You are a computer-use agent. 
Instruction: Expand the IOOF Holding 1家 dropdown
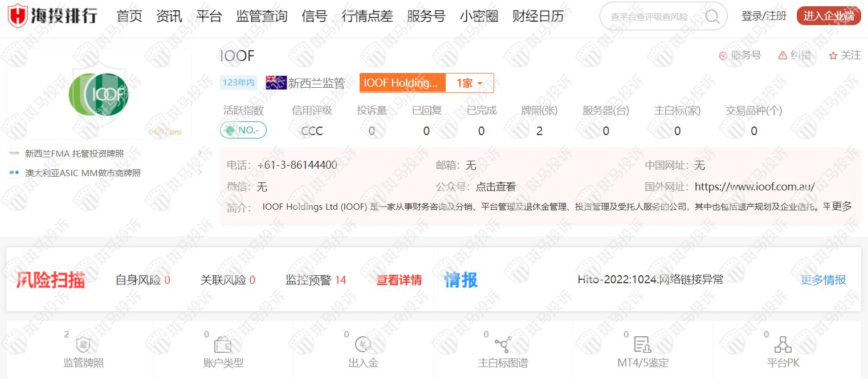(469, 83)
